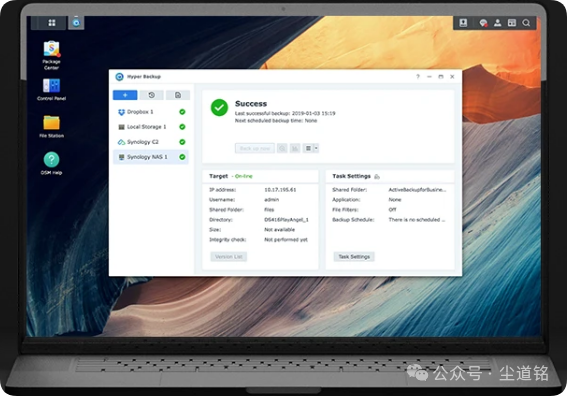The image size is (567, 396).
Task: Click the Next scheduled backup time line
Action: 276,121
